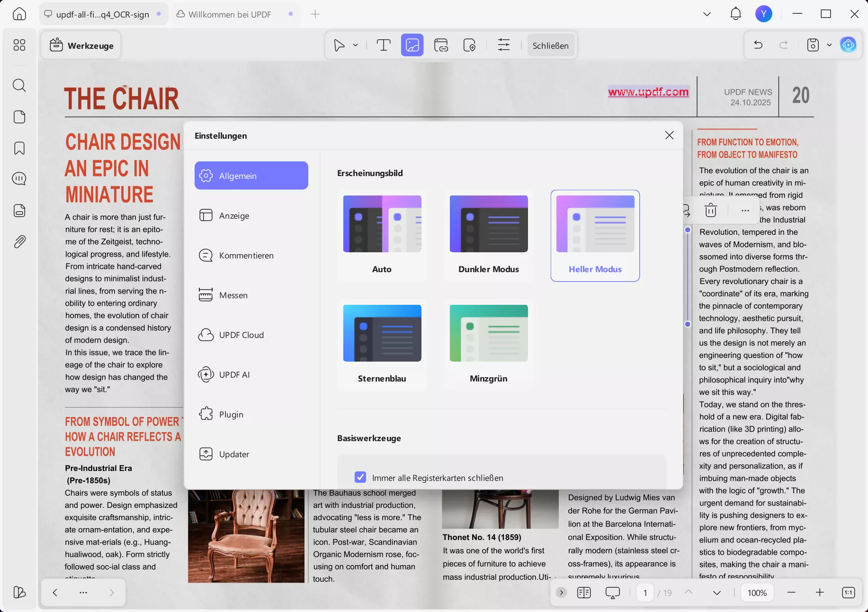The height and width of the screenshot is (612, 868).
Task: Open the pages panel in sidebar
Action: pyautogui.click(x=19, y=117)
